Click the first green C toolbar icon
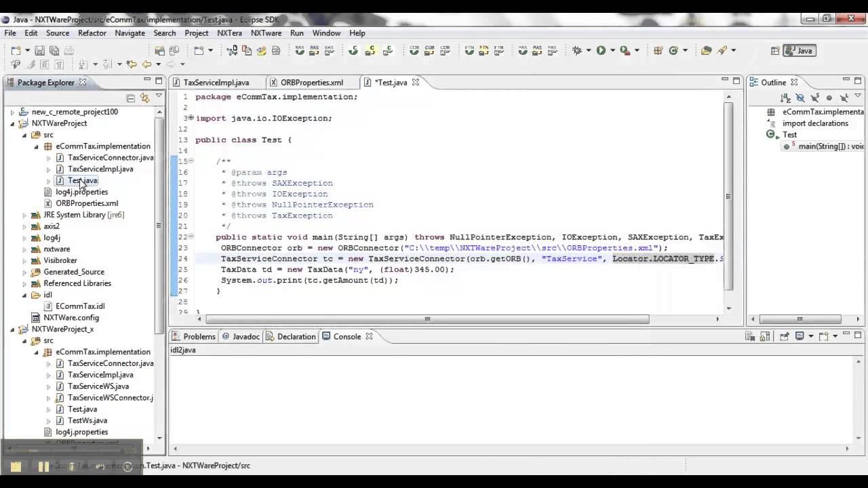The image size is (868, 488). pos(353,51)
